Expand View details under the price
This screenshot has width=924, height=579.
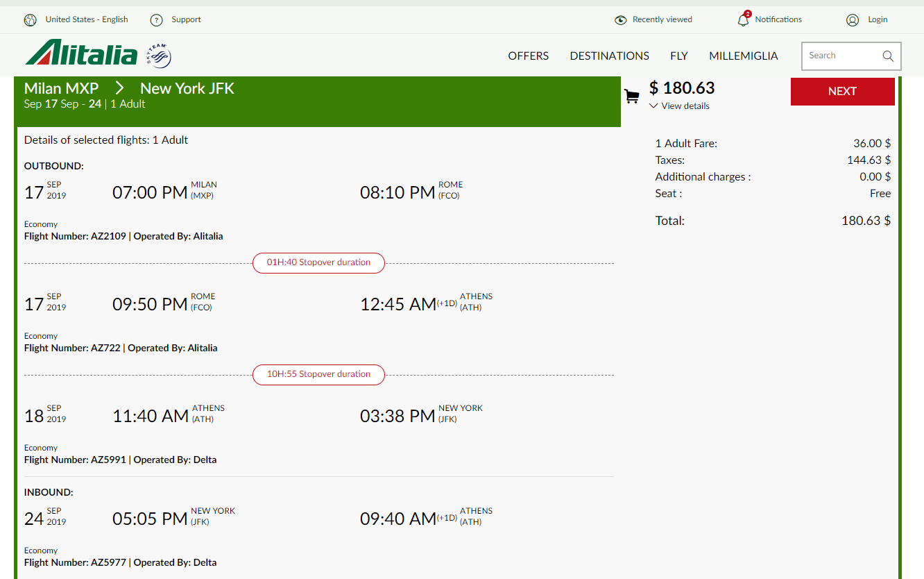(680, 106)
